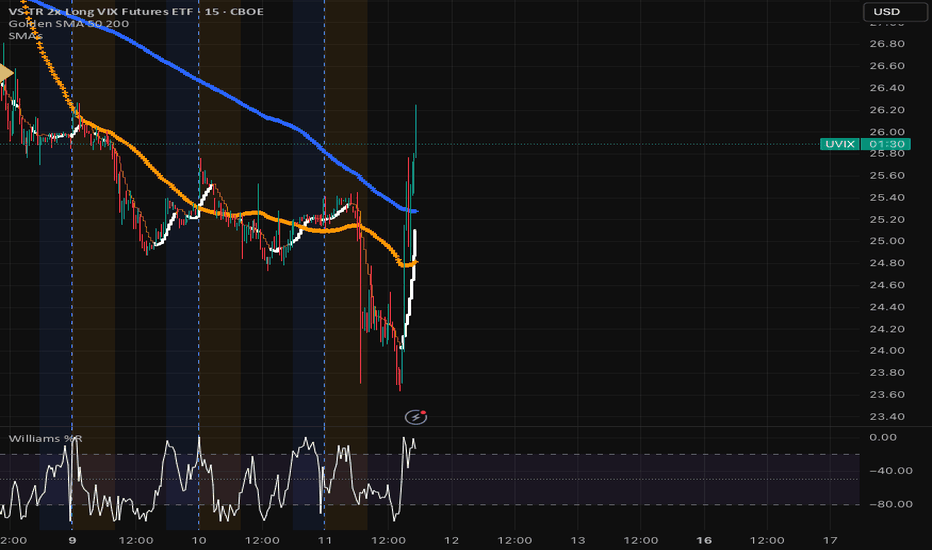This screenshot has height=550, width=932.
Task: Click the 26.80 price axis label
Action: pyautogui.click(x=887, y=44)
